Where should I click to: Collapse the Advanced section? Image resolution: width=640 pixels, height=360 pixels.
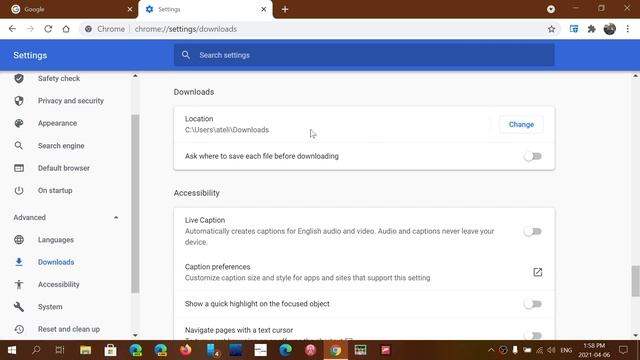(116, 218)
